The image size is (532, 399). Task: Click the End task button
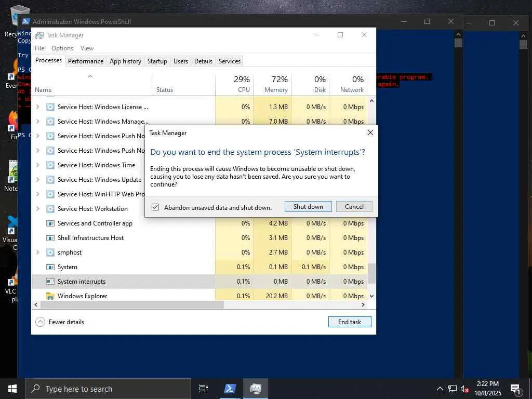coord(350,322)
